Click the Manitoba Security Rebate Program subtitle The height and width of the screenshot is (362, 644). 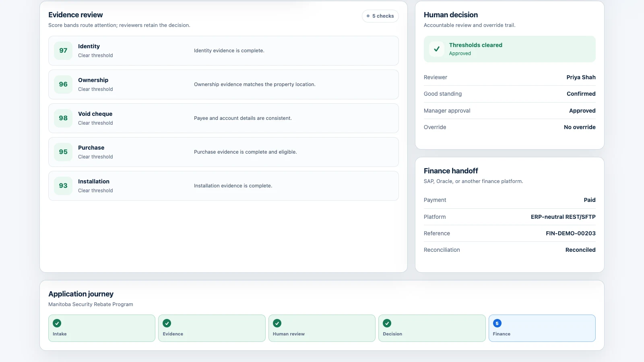click(91, 304)
